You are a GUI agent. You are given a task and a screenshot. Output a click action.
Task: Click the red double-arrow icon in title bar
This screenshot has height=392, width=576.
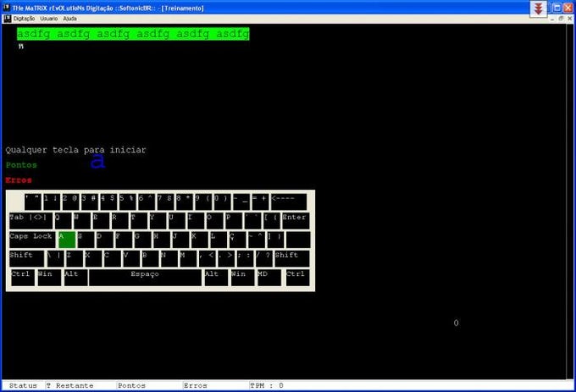[x=539, y=8]
